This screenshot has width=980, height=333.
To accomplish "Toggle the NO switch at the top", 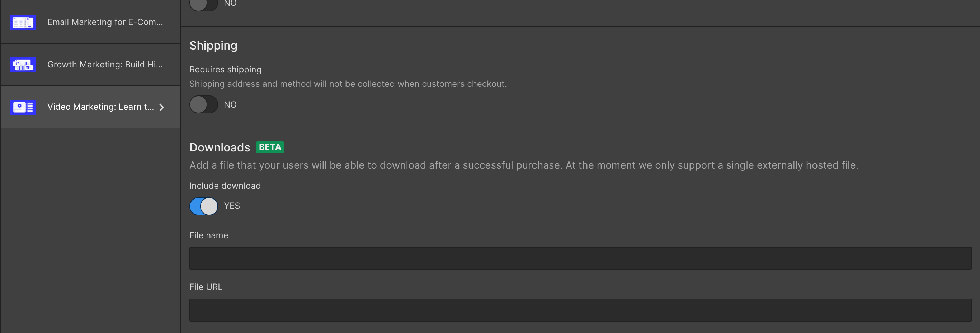I will click(x=203, y=5).
